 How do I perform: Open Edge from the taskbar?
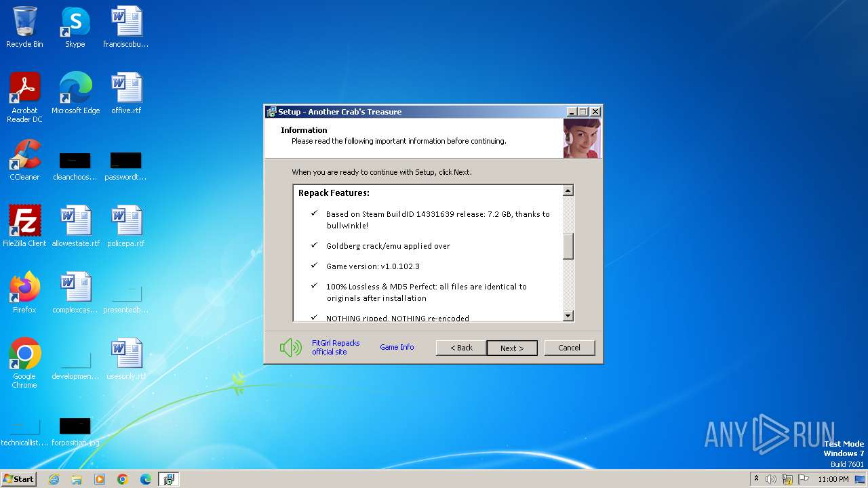pos(146,479)
